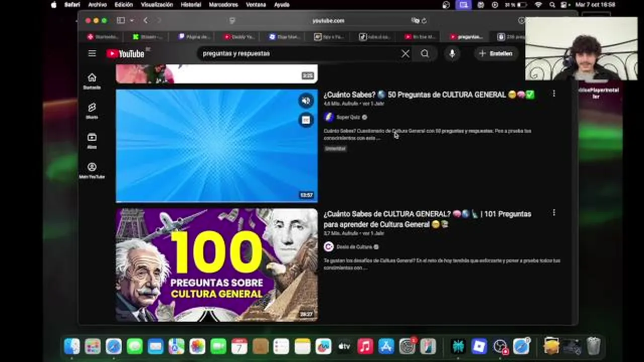Open Messages from the Dock
This screenshot has height=362, width=644.
134,346
